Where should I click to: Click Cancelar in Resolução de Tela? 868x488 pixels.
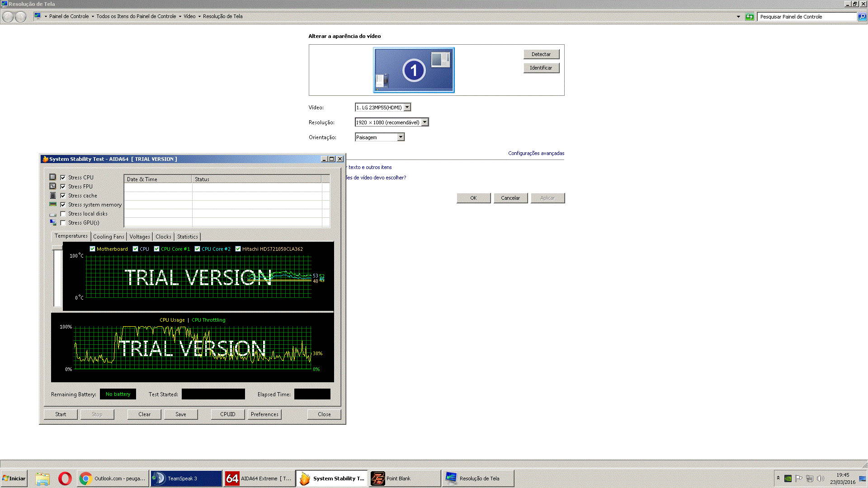tap(510, 198)
